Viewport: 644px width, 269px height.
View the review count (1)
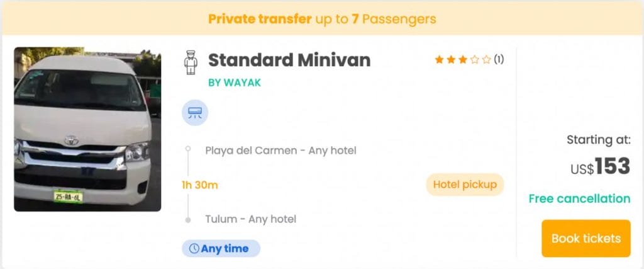pyautogui.click(x=499, y=60)
